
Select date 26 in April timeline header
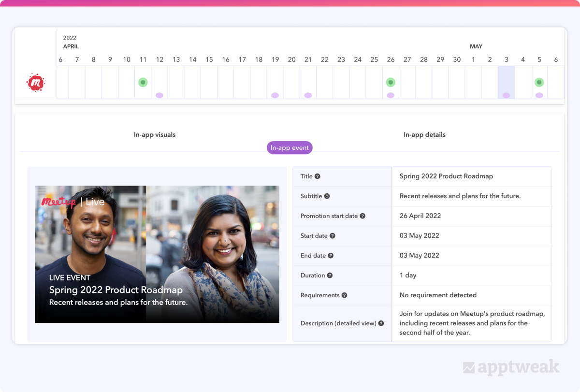(391, 59)
